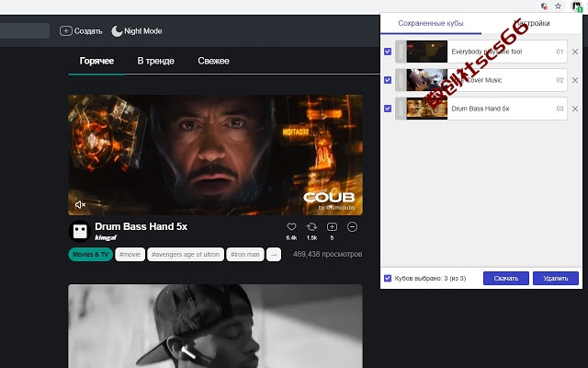Screen dimensions: 588x368
Task: Toggle the select-all Кубов выбрано checkbox
Action: point(388,278)
